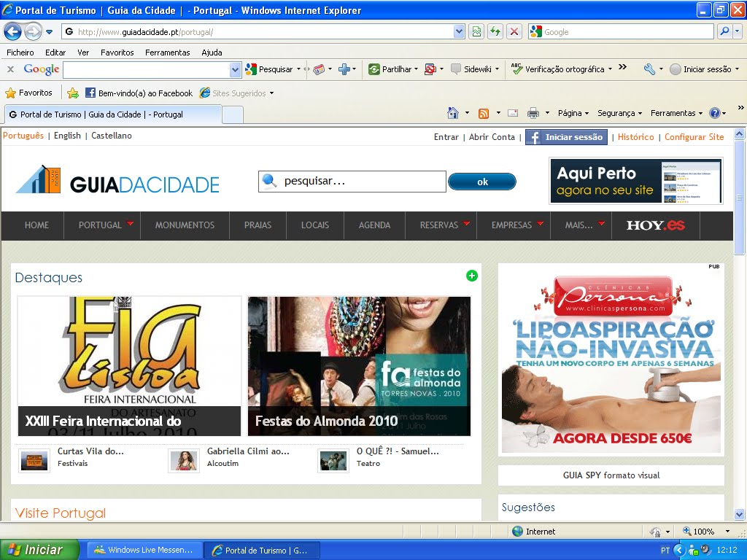
Task: Click the Home icon in command bar
Action: point(452,113)
